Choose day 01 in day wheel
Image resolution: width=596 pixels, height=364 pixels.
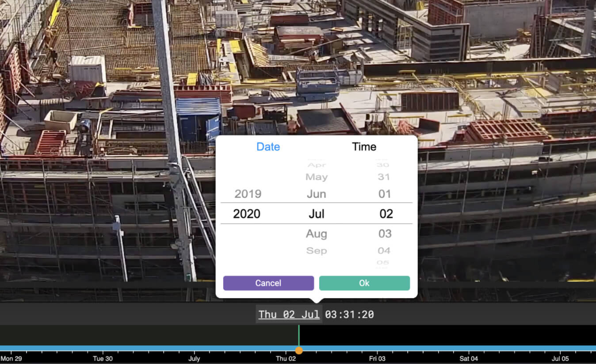point(384,194)
